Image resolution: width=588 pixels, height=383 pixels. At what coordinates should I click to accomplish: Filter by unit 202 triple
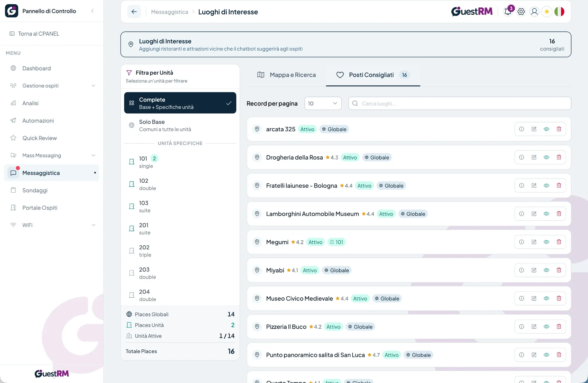[180, 251]
